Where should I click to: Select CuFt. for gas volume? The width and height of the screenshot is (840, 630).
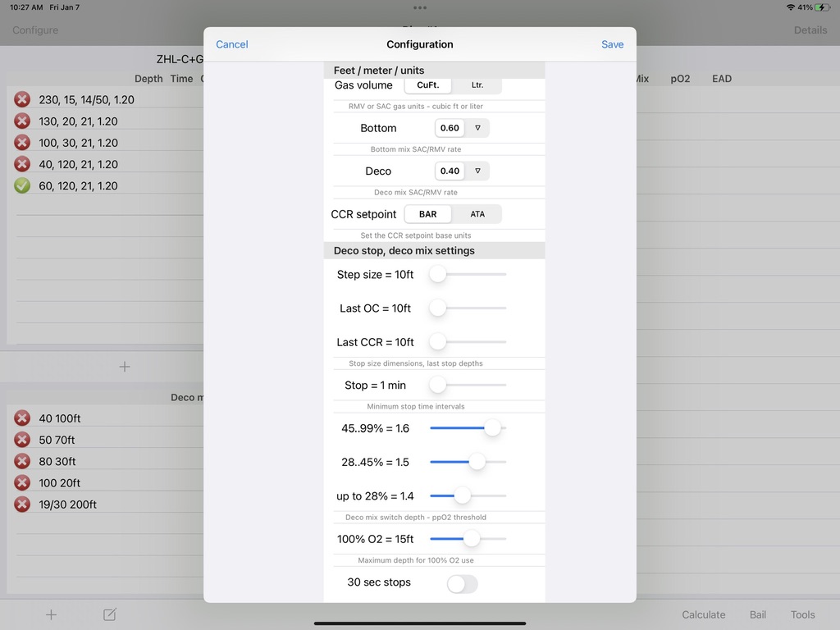click(427, 84)
